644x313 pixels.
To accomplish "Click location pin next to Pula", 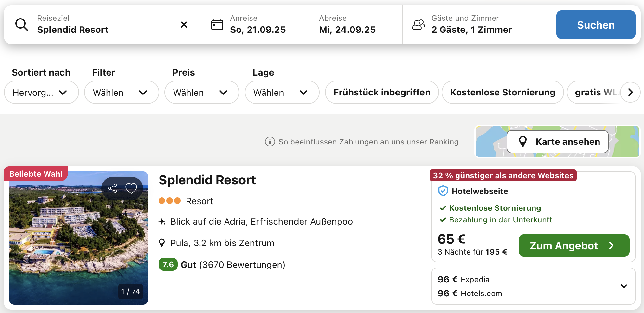I will pyautogui.click(x=162, y=243).
